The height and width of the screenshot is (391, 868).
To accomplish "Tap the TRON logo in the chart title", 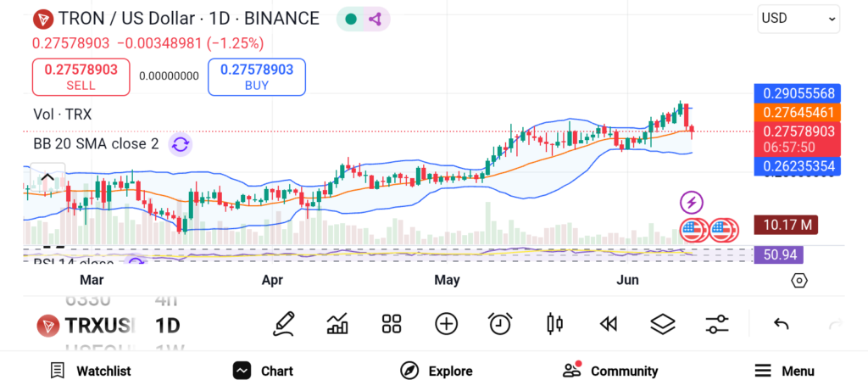I will click(42, 19).
